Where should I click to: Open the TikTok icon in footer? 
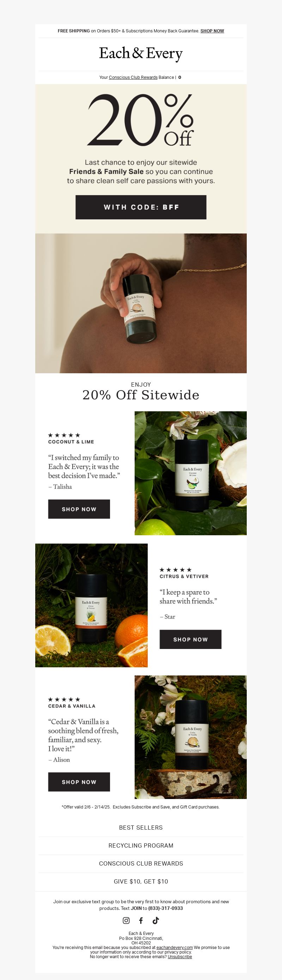coord(155,920)
